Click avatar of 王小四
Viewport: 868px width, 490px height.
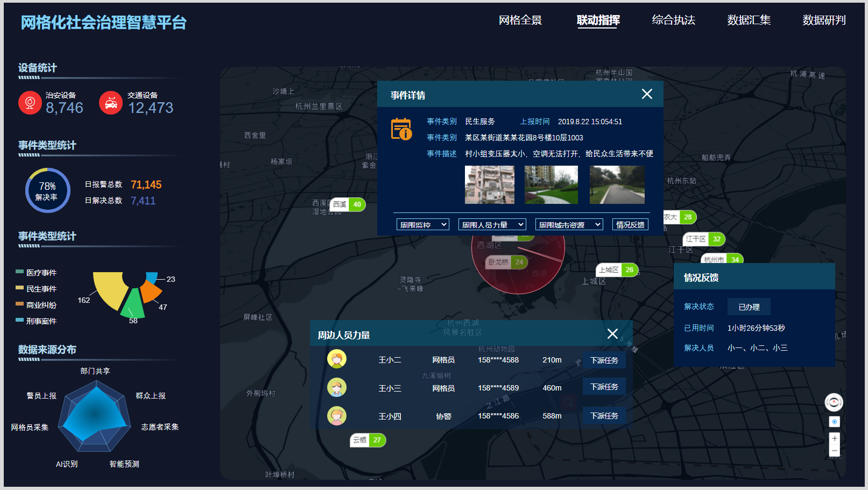coord(337,416)
